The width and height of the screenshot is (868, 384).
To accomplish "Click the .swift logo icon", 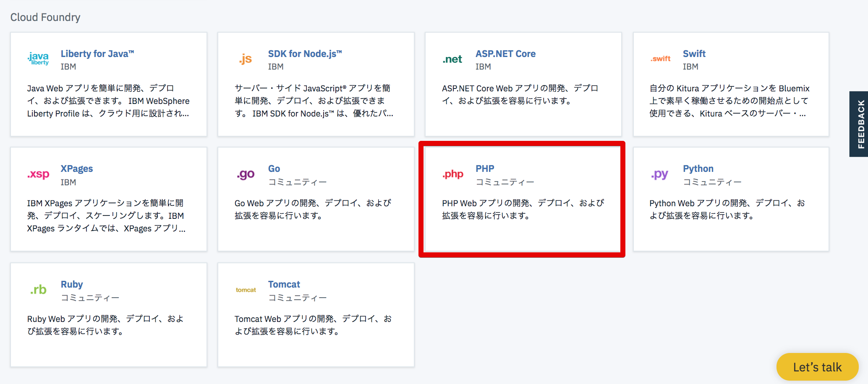I will pyautogui.click(x=661, y=59).
